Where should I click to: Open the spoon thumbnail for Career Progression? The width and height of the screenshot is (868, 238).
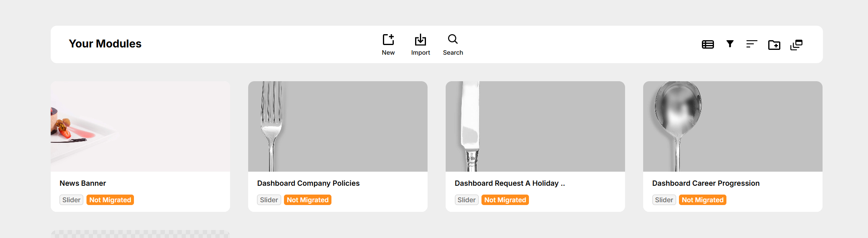733,126
